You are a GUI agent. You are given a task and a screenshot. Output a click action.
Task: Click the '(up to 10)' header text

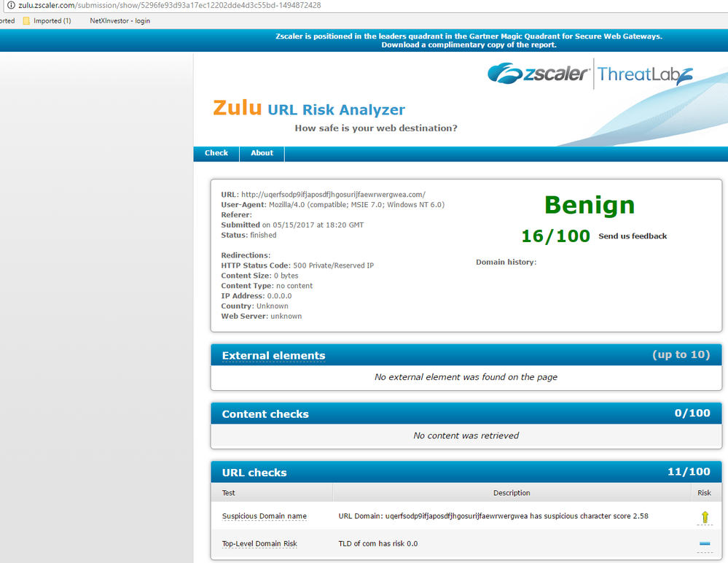click(x=681, y=354)
